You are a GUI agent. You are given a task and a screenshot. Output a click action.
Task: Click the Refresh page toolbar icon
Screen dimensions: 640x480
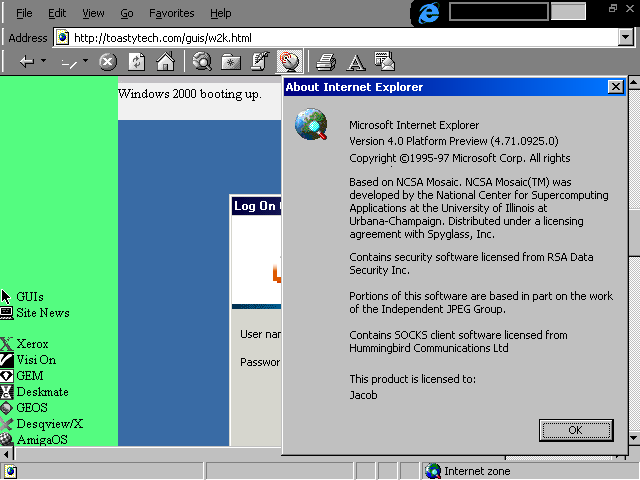(137, 62)
